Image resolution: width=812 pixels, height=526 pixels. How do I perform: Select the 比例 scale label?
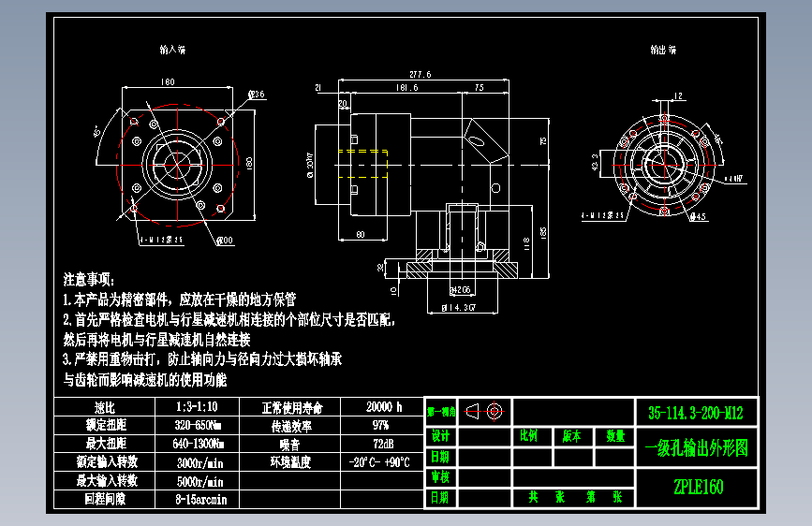(x=529, y=436)
